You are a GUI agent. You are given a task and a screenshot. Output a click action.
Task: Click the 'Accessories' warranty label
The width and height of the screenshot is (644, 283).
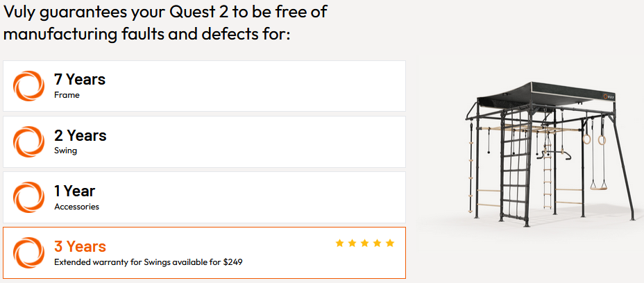(76, 207)
